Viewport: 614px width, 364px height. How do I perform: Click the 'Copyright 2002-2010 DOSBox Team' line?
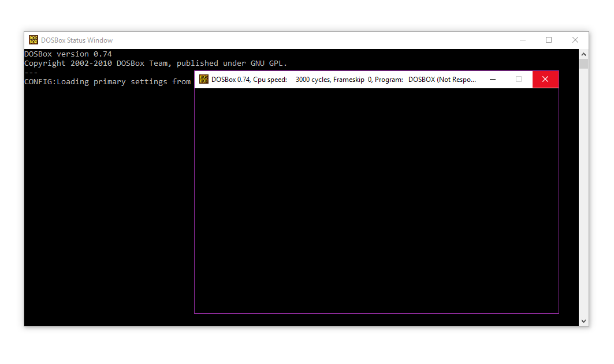[156, 63]
